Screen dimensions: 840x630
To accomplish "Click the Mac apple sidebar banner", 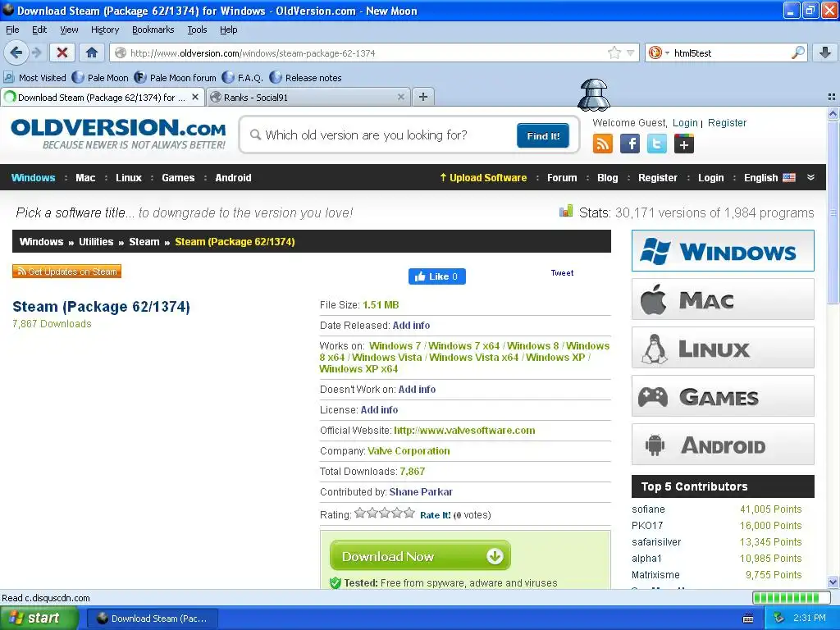I will tap(723, 299).
